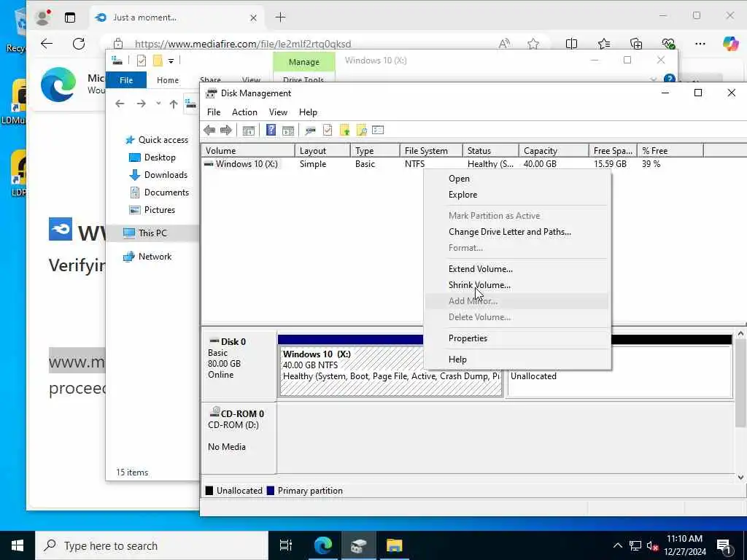Image resolution: width=747 pixels, height=560 pixels.
Task: Open Disk Management File menu
Action: click(214, 112)
